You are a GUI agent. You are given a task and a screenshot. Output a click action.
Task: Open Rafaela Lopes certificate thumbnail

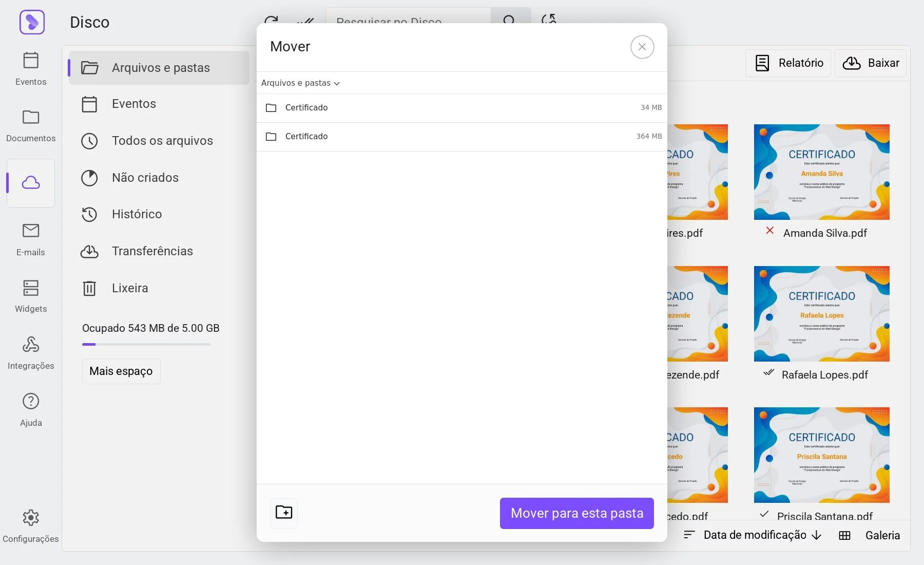pos(821,314)
